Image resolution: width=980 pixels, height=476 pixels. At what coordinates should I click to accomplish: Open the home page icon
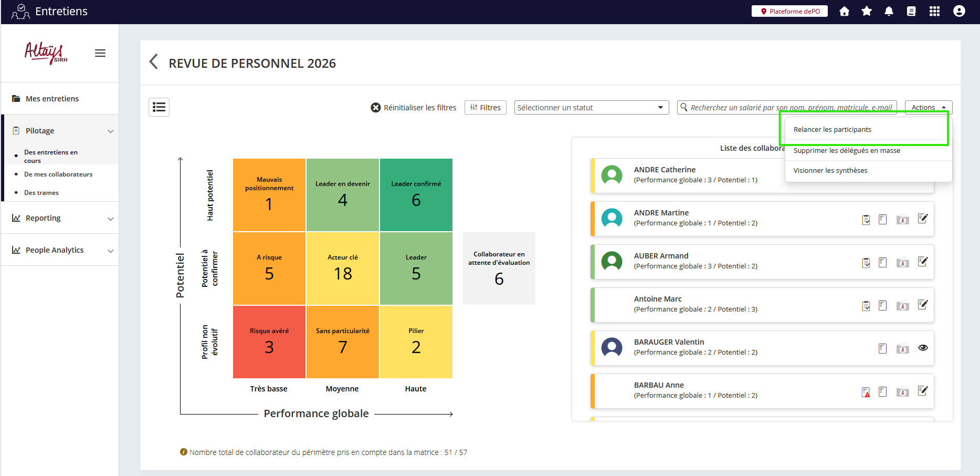pyautogui.click(x=844, y=12)
